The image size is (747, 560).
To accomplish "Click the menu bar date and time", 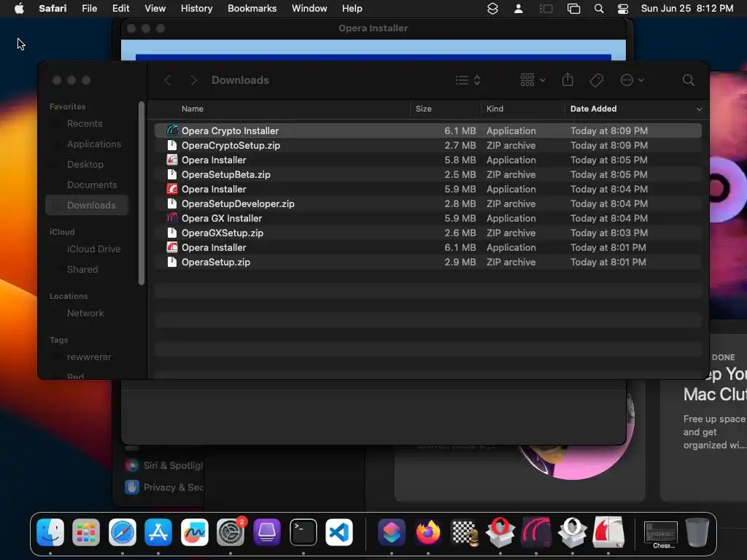I will [x=687, y=9].
